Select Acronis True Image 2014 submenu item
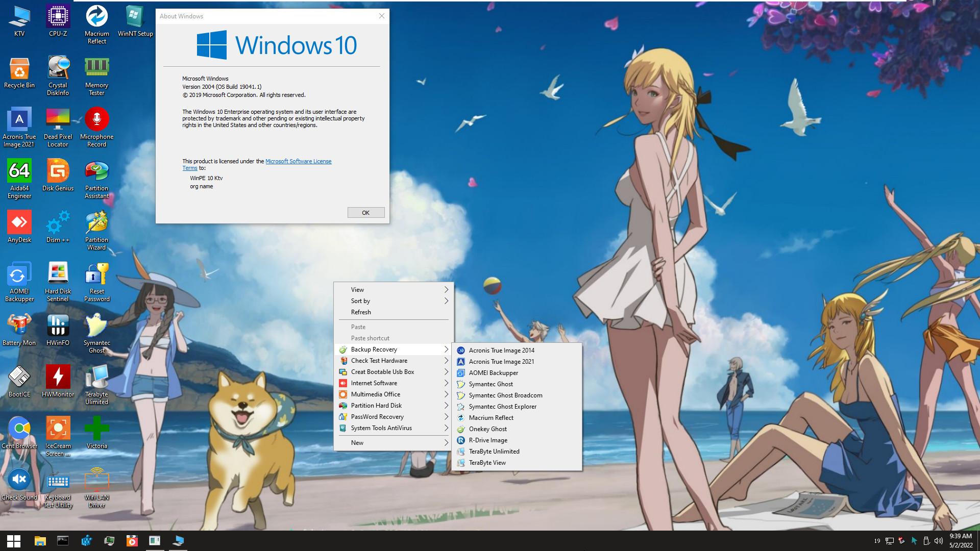The width and height of the screenshot is (980, 551). (517, 350)
